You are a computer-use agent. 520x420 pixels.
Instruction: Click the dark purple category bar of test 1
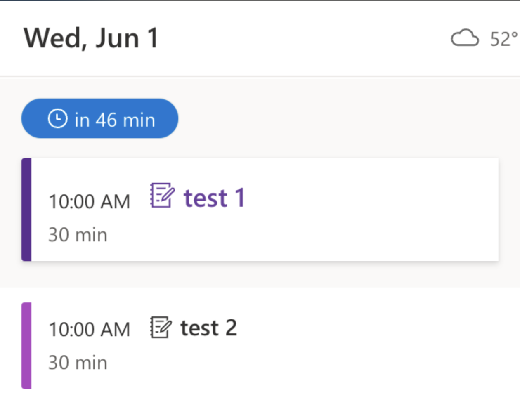[x=26, y=210]
